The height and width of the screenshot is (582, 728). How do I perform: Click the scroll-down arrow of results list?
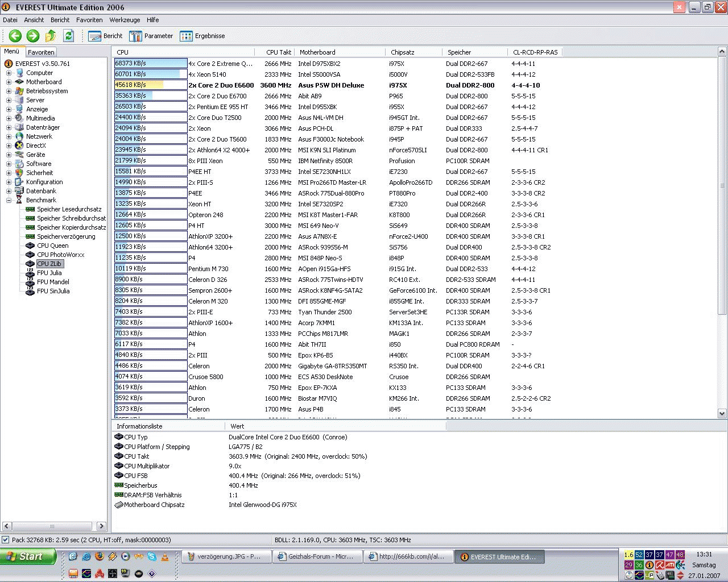click(x=722, y=414)
